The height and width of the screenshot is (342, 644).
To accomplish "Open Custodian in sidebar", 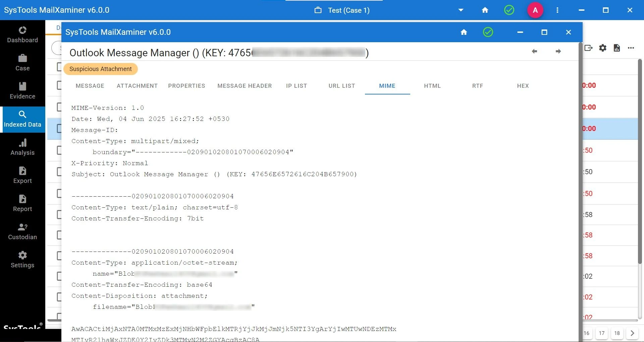I will pos(22,232).
